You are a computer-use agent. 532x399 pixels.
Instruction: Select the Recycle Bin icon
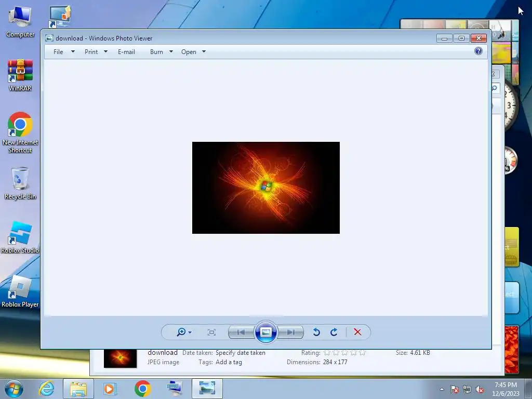coord(20,183)
